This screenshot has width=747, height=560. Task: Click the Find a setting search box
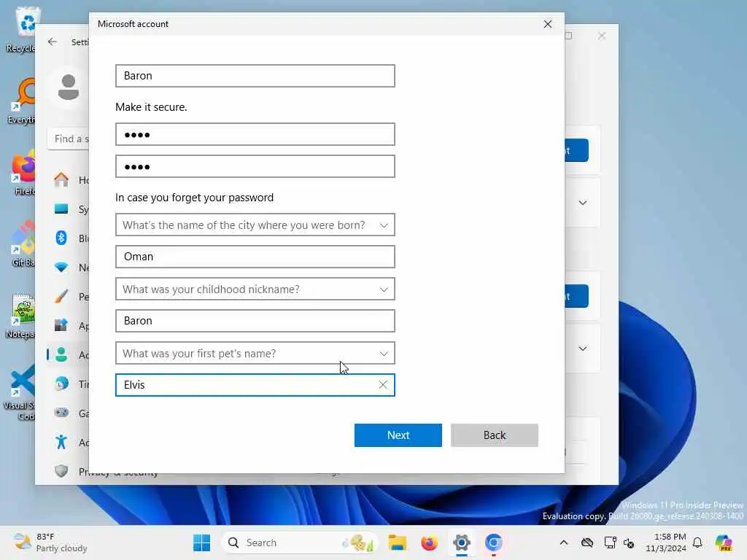point(68,139)
